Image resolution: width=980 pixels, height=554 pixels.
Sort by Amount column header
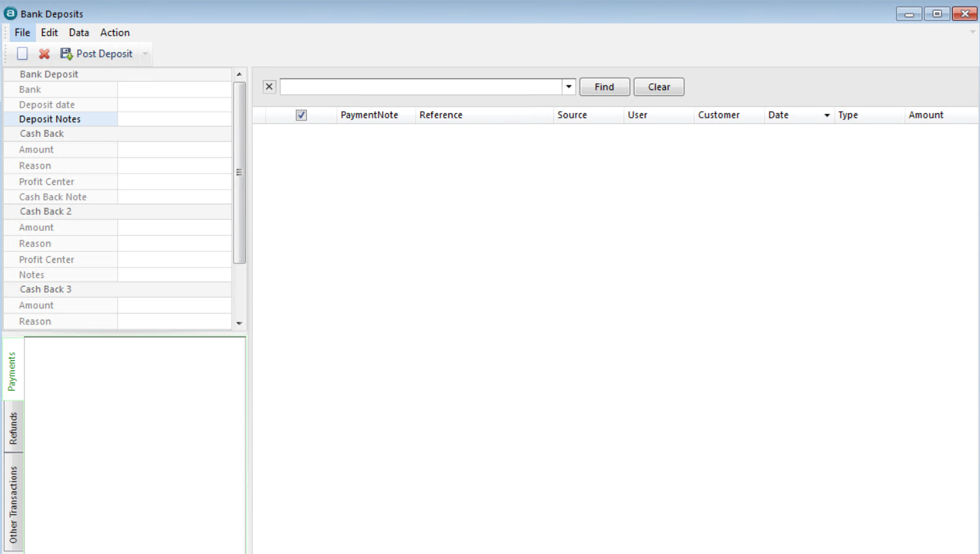(926, 115)
